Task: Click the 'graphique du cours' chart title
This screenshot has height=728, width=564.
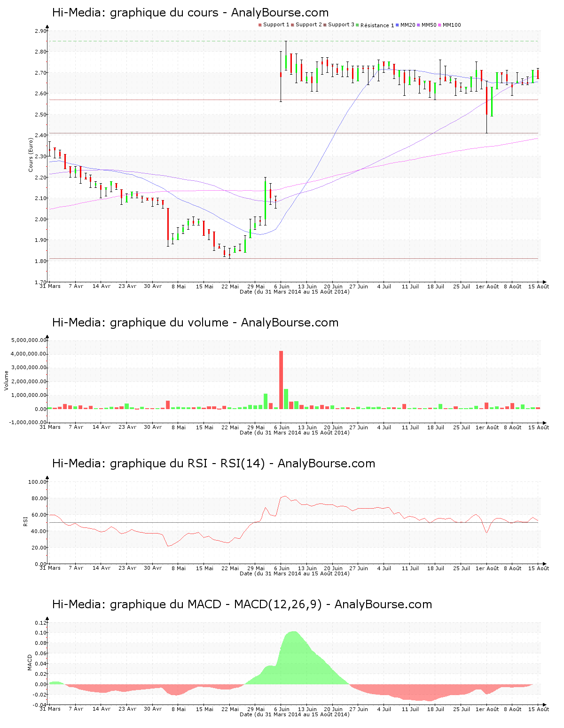Action: (190, 13)
